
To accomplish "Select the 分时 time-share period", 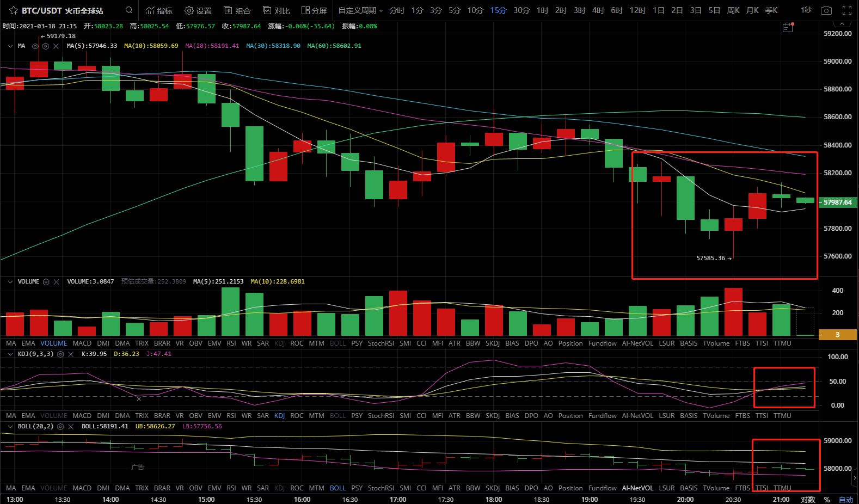I will point(397,10).
